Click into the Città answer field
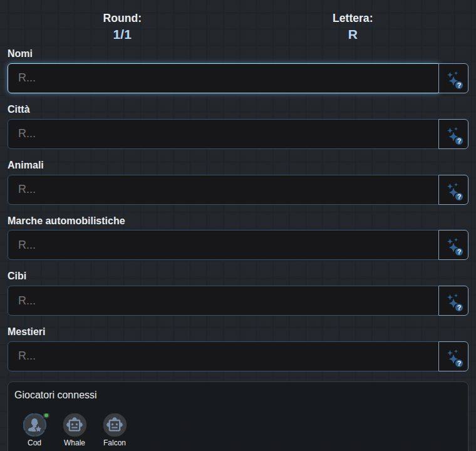The width and height of the screenshot is (476, 451). [x=224, y=134]
